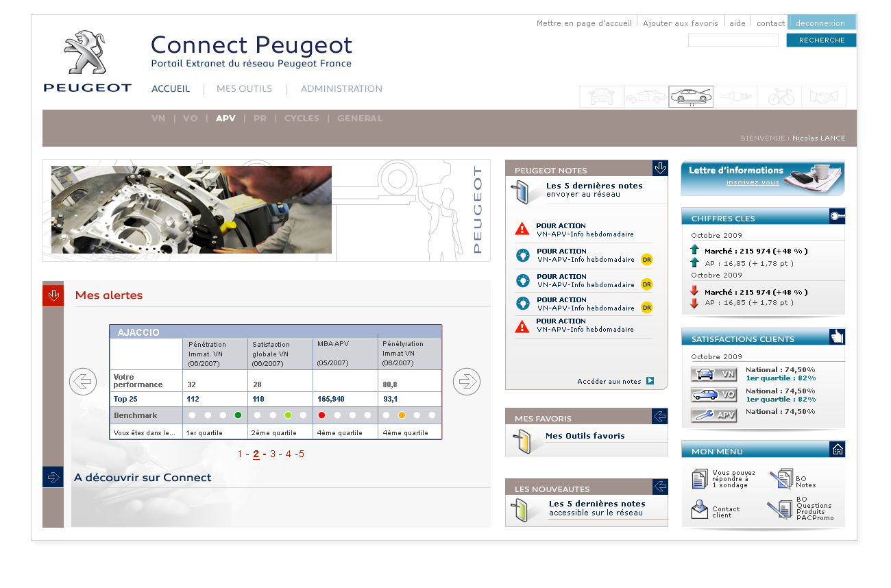The width and height of the screenshot is (891, 588).
Task: Click the key icon in Chiffres Cles
Action: (x=837, y=217)
